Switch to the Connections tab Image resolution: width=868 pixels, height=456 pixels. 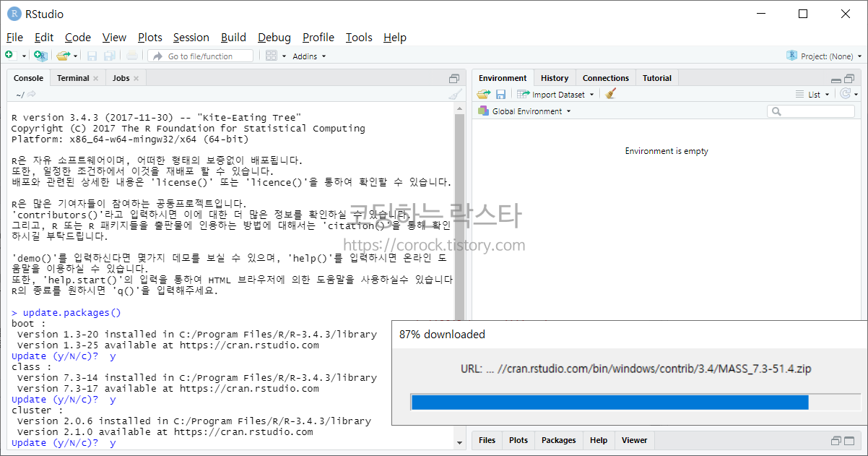pyautogui.click(x=606, y=78)
